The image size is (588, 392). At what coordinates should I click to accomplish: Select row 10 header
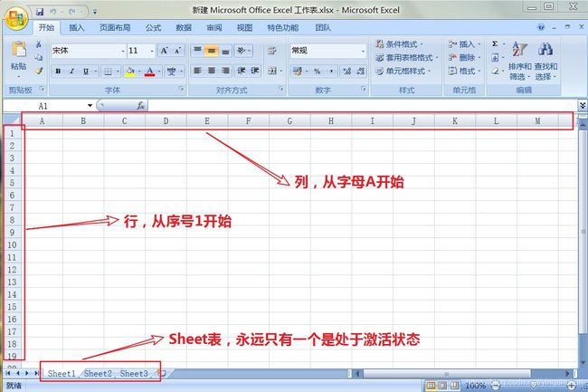[12, 245]
